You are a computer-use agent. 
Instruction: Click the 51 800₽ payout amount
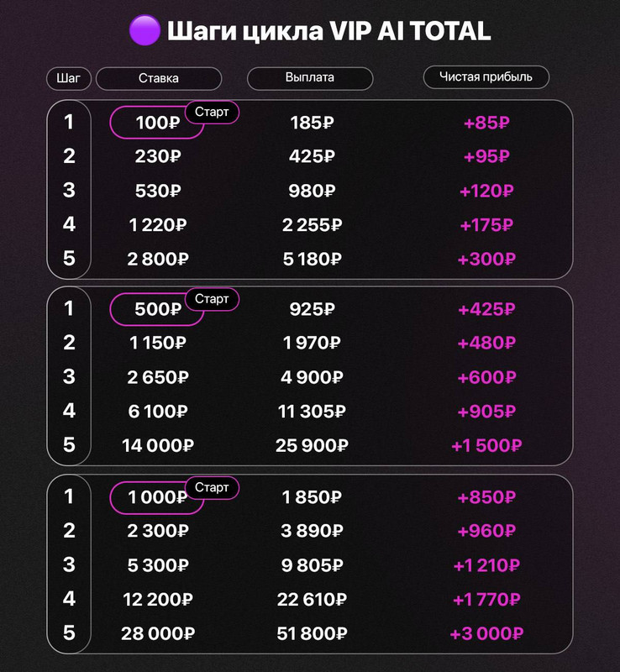(312, 633)
